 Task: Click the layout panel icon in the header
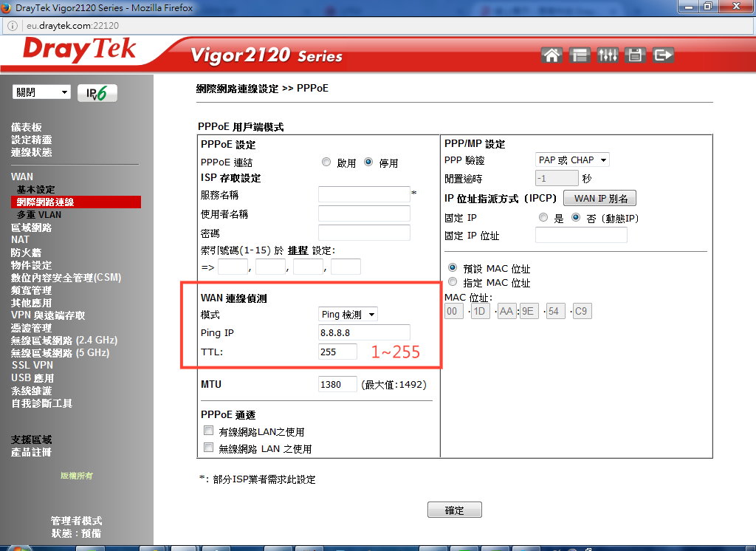pyautogui.click(x=580, y=55)
